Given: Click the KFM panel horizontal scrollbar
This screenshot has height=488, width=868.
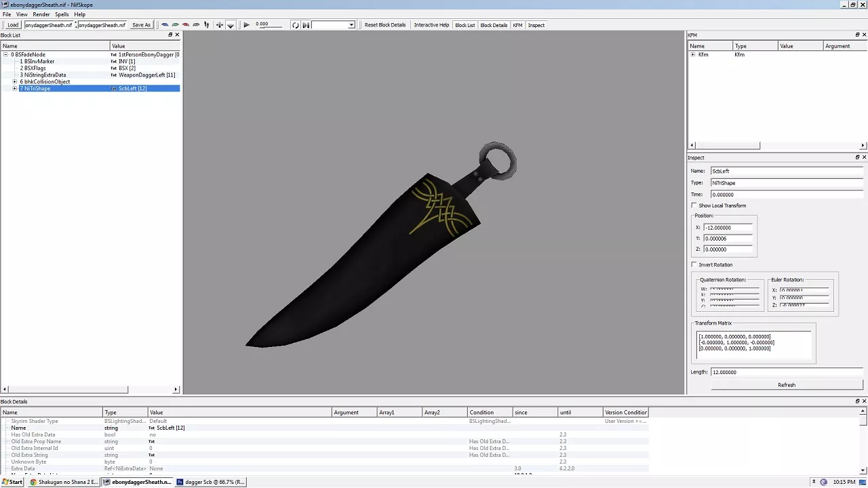Looking at the screenshot, I should [x=776, y=145].
